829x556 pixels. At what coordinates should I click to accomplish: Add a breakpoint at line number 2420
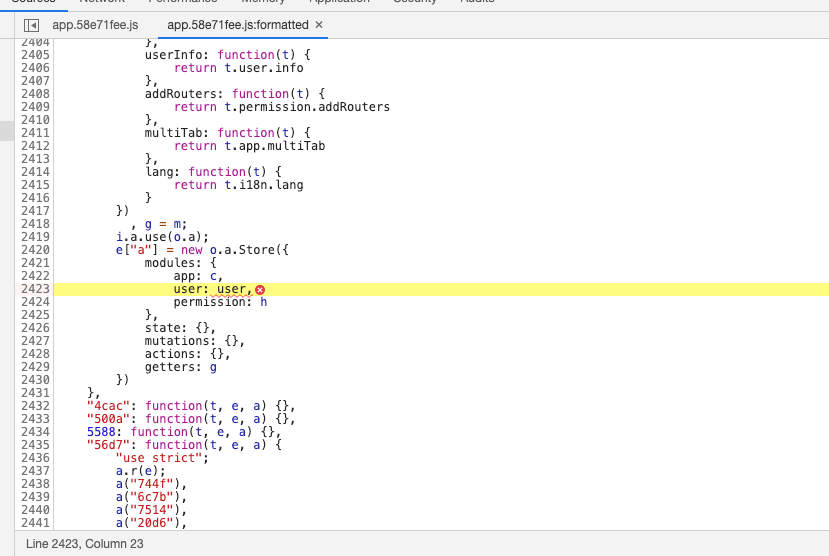35,250
